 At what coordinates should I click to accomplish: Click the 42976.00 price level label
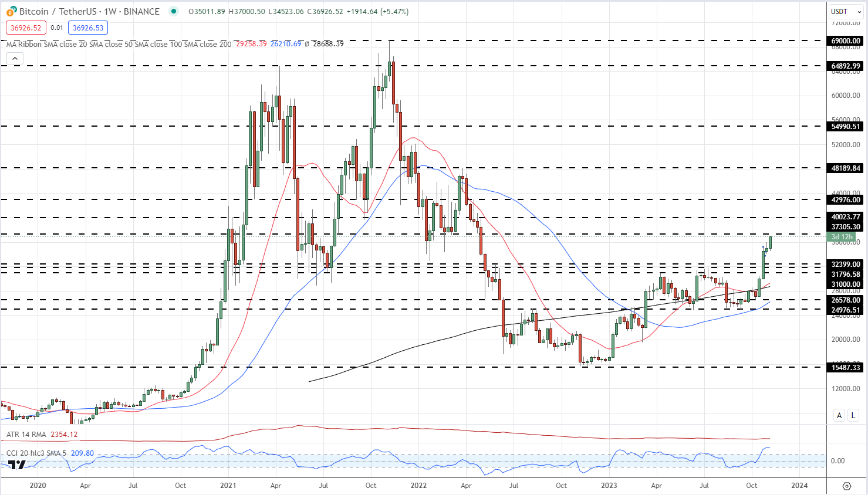[846, 200]
